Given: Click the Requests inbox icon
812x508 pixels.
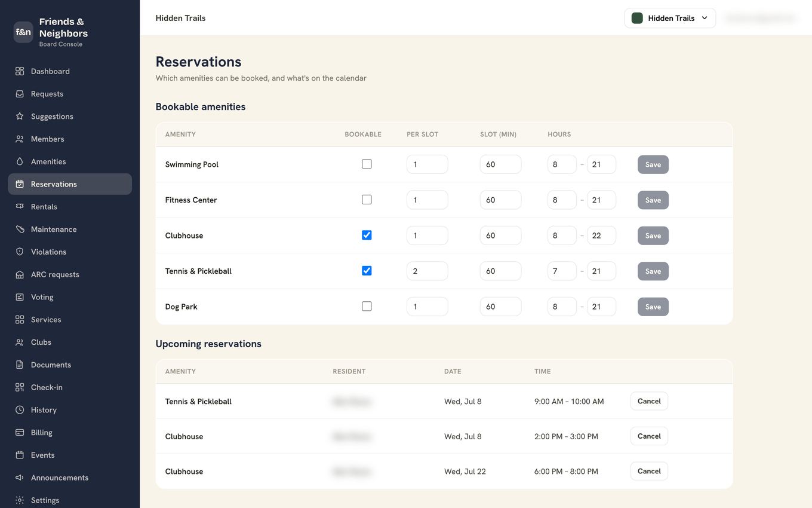Looking at the screenshot, I should 20,94.
